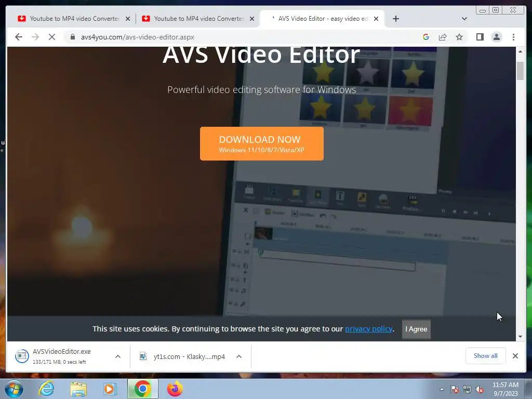Open the network status tray icon
The width and height of the screenshot is (532, 399).
click(x=467, y=389)
